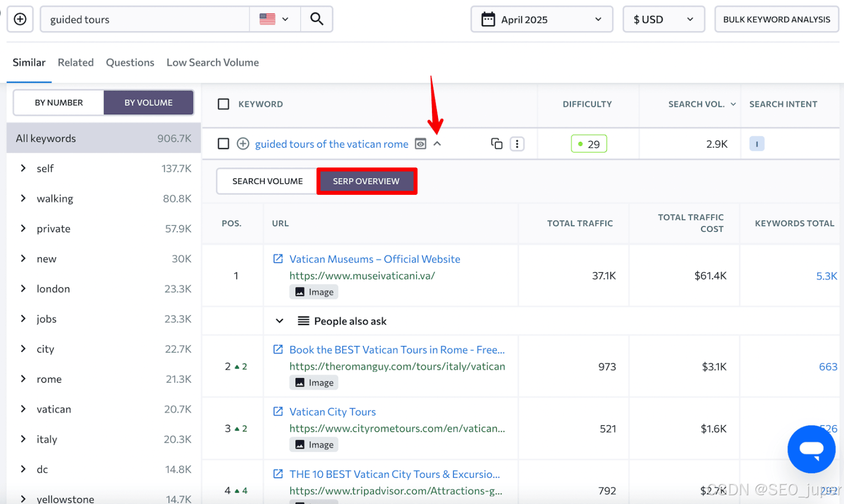Screen dimensions: 844x504
Task: Click keywords total 663 link
Action: coord(828,367)
